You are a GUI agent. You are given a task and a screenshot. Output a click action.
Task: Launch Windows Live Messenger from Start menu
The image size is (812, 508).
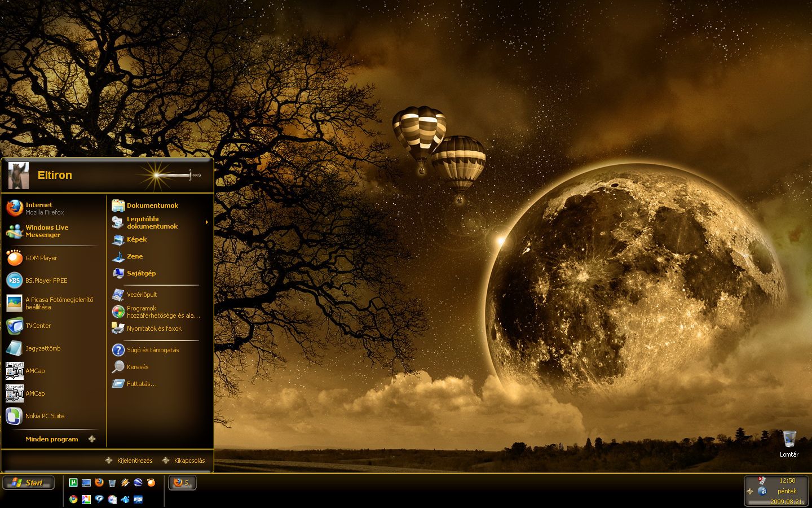click(x=53, y=231)
